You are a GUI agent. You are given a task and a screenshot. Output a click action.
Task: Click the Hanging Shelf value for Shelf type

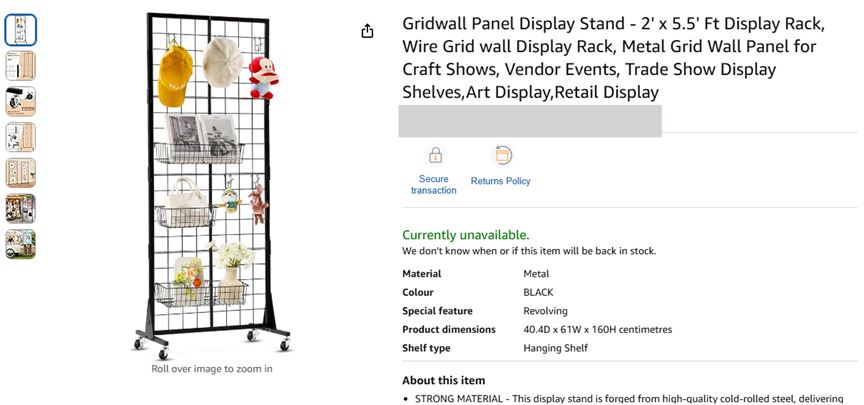(x=555, y=348)
